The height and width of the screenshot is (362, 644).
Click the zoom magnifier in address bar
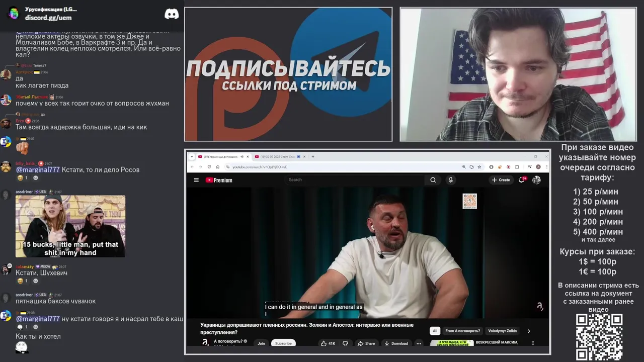pyautogui.click(x=463, y=167)
